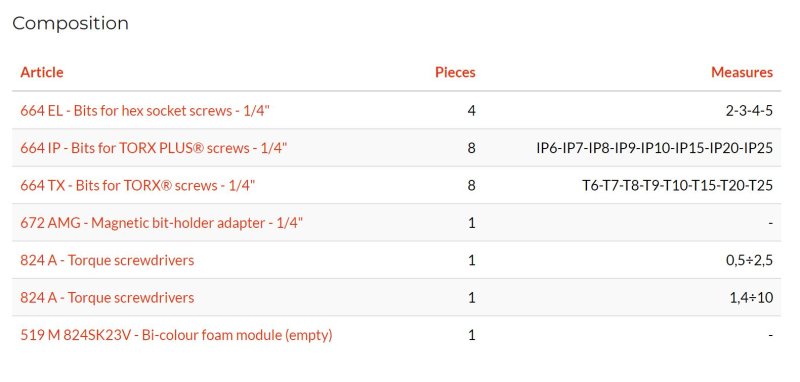Select the T6-T7-T8-T9 TORX measures text
This screenshot has height=382, width=800.
tap(678, 185)
